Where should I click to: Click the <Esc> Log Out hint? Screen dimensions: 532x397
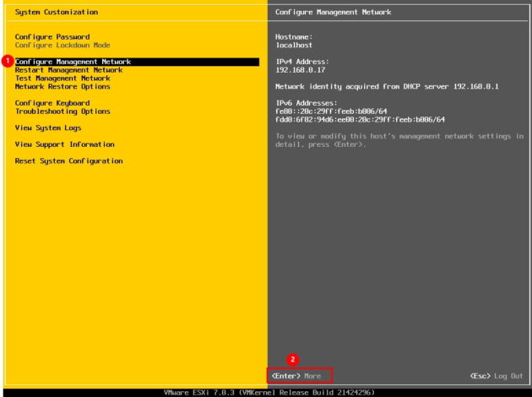497,376
